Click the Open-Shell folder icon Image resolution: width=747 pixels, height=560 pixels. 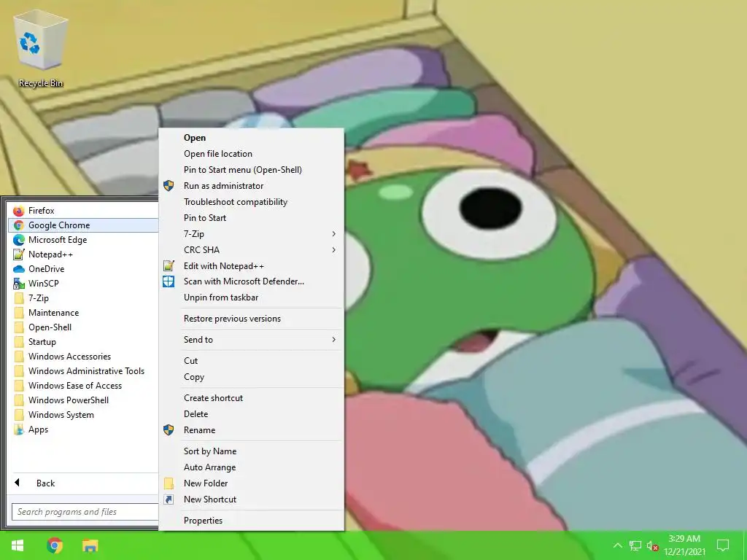pos(18,327)
